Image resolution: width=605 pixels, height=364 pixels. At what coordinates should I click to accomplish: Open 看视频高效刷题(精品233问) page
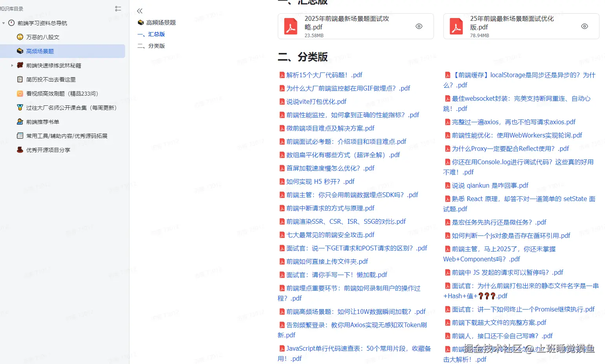click(x=62, y=94)
